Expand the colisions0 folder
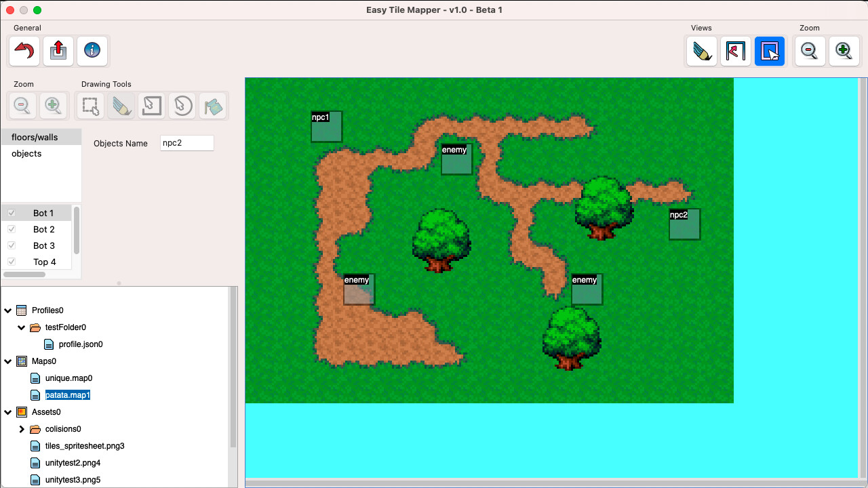Screen dimensions: 868x488 [x=21, y=429]
